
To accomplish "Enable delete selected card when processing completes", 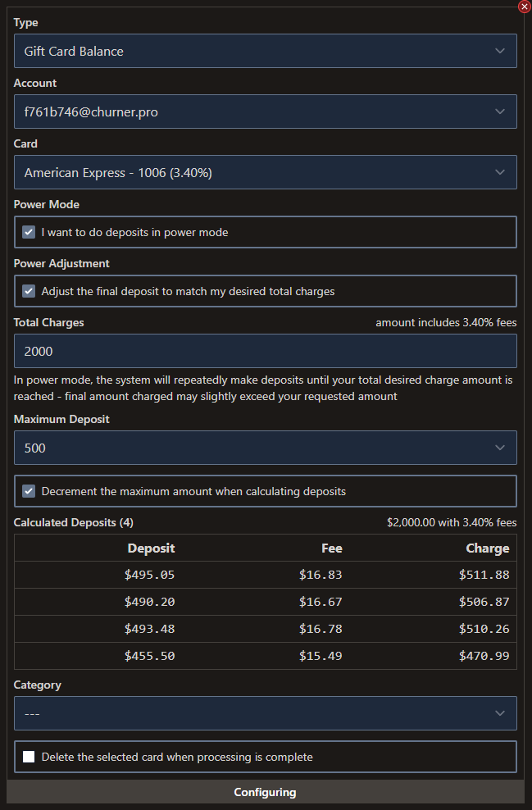I will [x=30, y=757].
